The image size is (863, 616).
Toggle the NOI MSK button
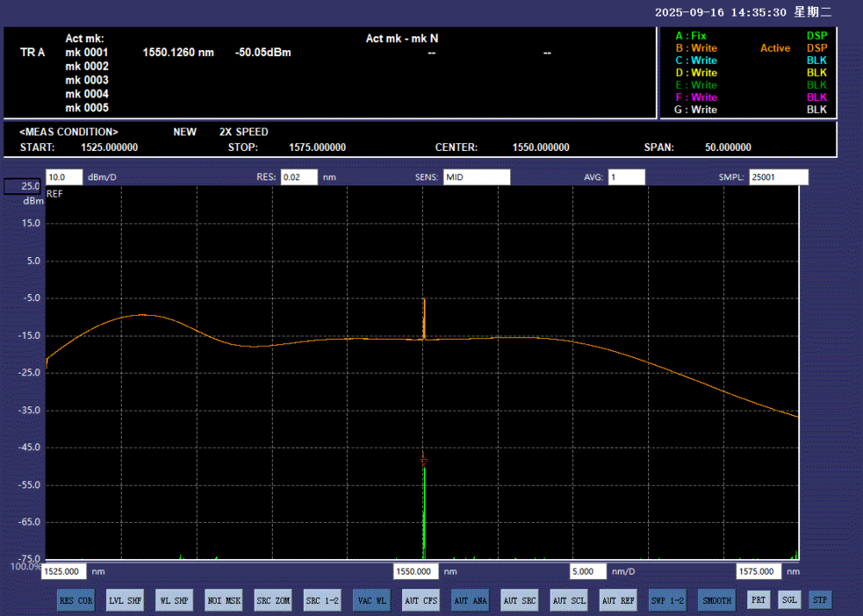click(x=224, y=600)
